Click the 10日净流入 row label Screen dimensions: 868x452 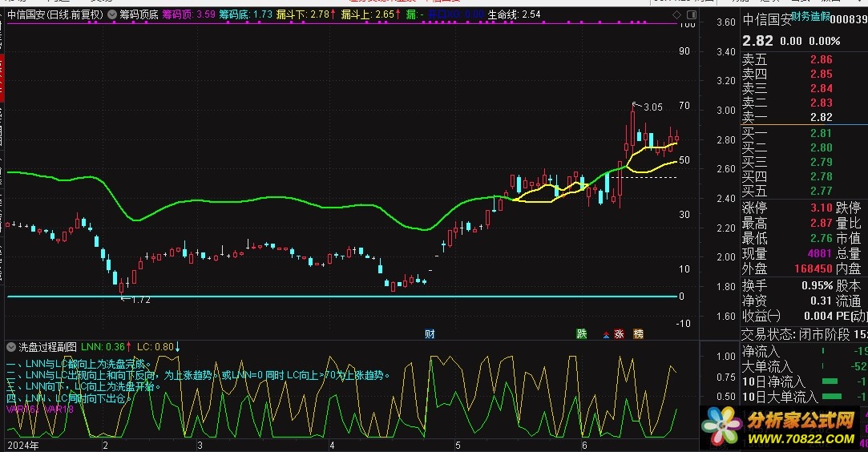click(773, 381)
